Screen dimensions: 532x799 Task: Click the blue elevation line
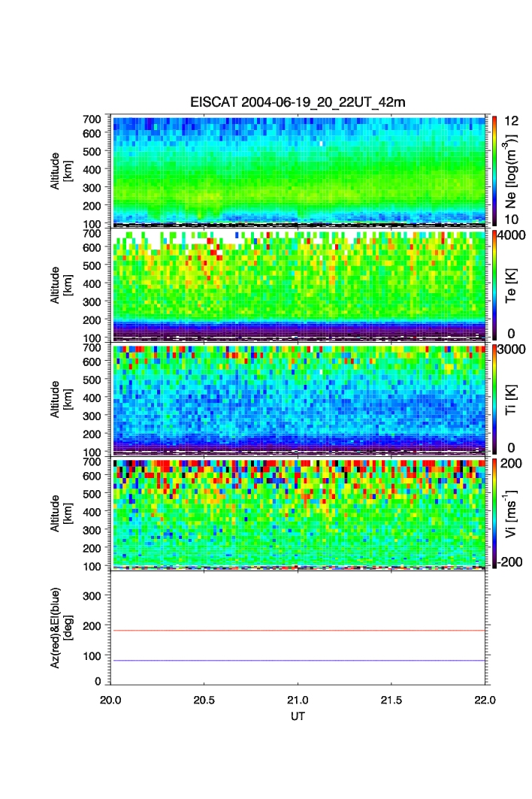point(301,661)
